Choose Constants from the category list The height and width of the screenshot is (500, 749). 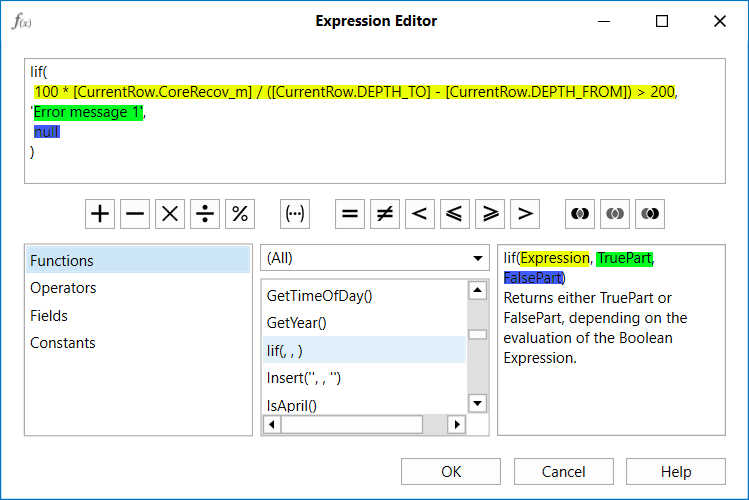pos(63,343)
